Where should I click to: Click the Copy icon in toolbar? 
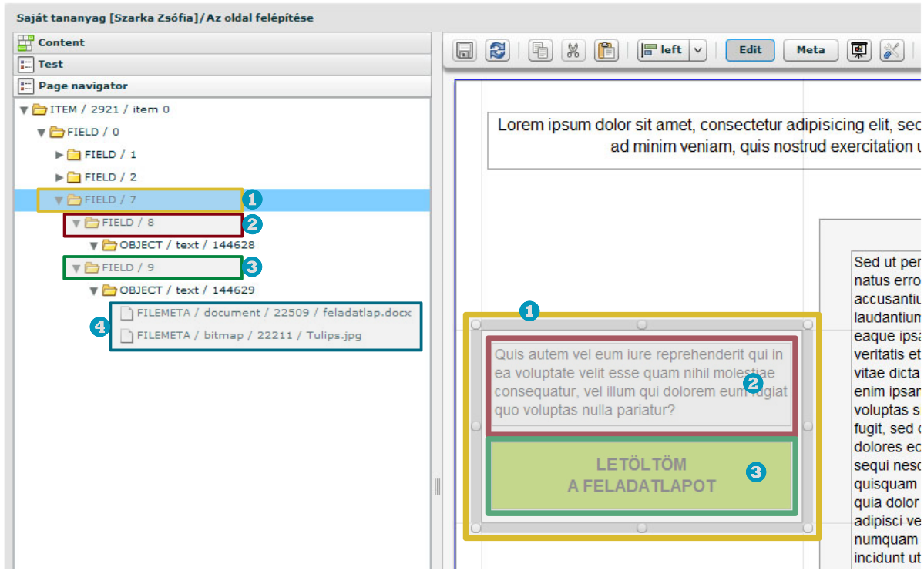(x=540, y=51)
